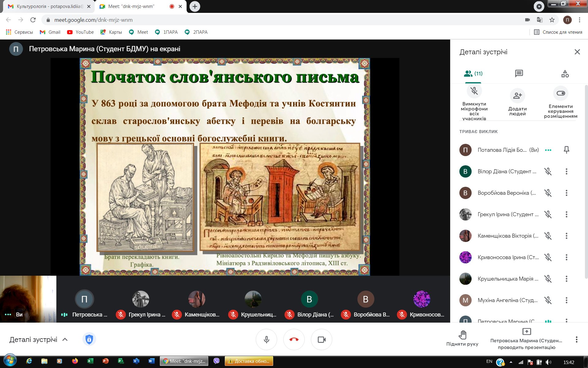Select the Кривоносов participant tile avatar
Screen dimensions: 588x368
(x=422, y=299)
